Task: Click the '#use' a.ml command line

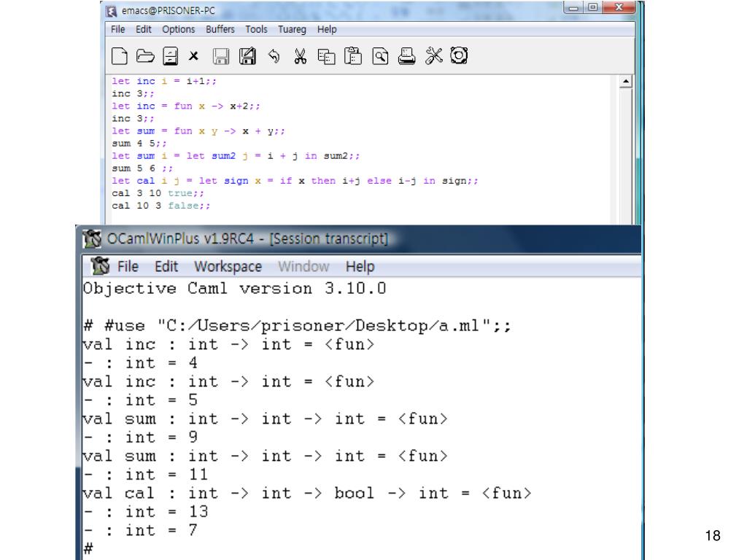Action: pos(297,326)
